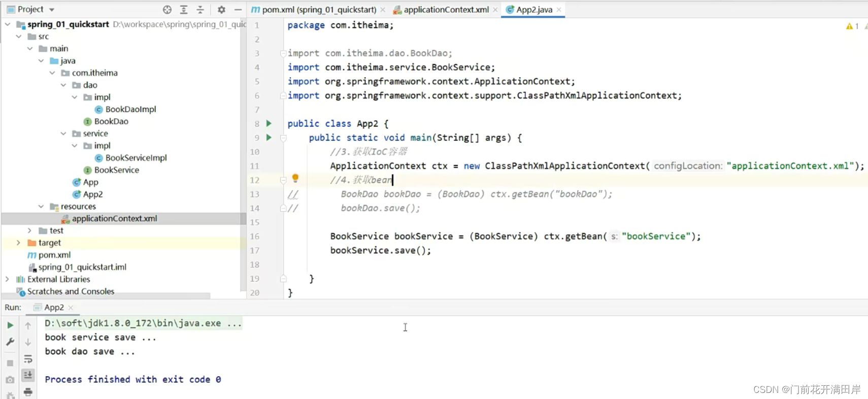
Task: Collapse the com.itheima package
Action: tap(52, 73)
